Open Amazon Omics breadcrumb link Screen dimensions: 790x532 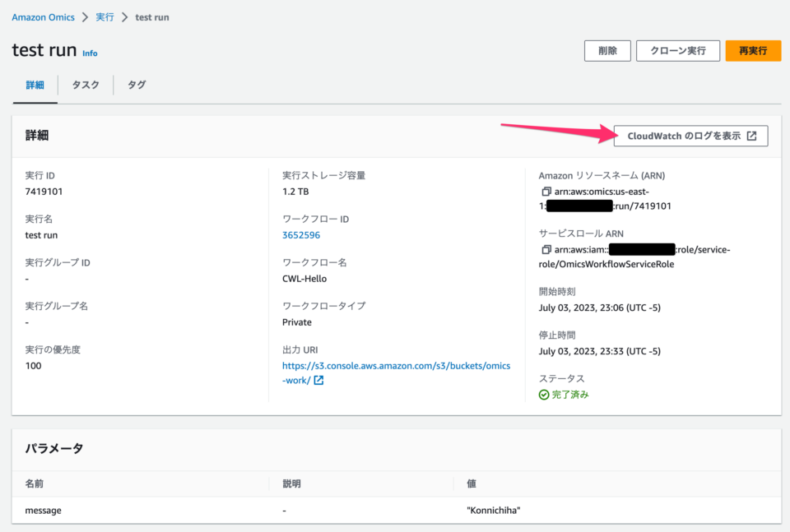coord(44,17)
